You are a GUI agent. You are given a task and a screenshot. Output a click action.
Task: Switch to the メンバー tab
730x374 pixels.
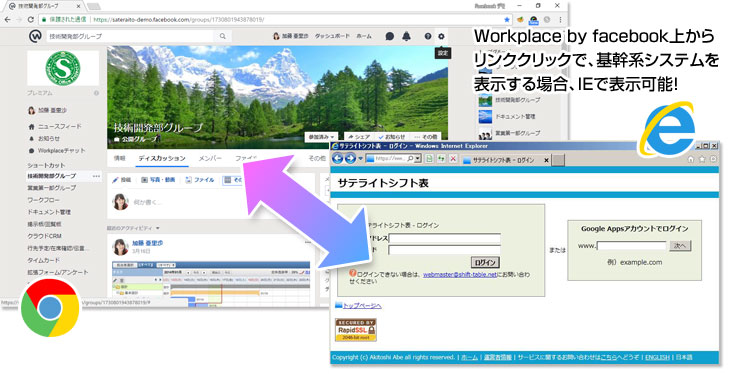coord(210,158)
